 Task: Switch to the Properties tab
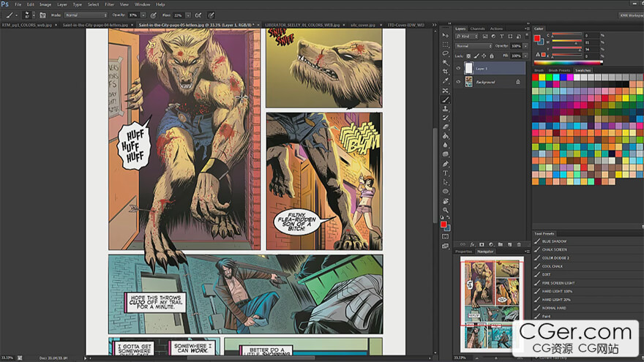pos(464,252)
